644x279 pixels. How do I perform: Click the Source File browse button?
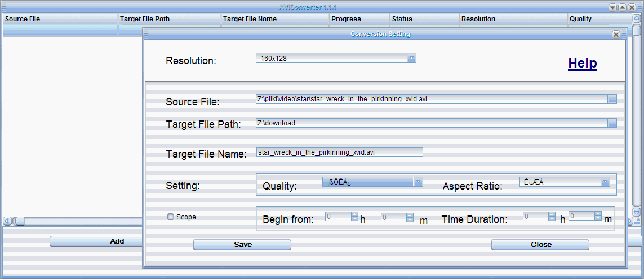pyautogui.click(x=612, y=98)
